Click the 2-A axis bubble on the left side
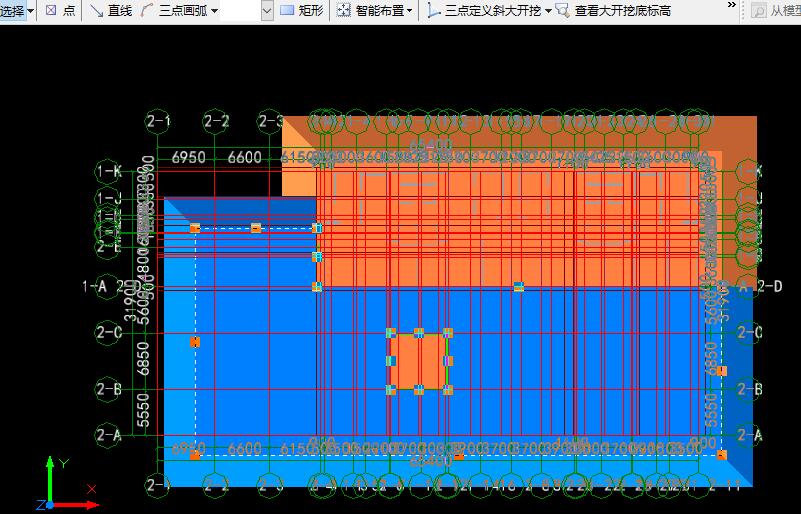The width and height of the screenshot is (801, 514). [x=109, y=435]
